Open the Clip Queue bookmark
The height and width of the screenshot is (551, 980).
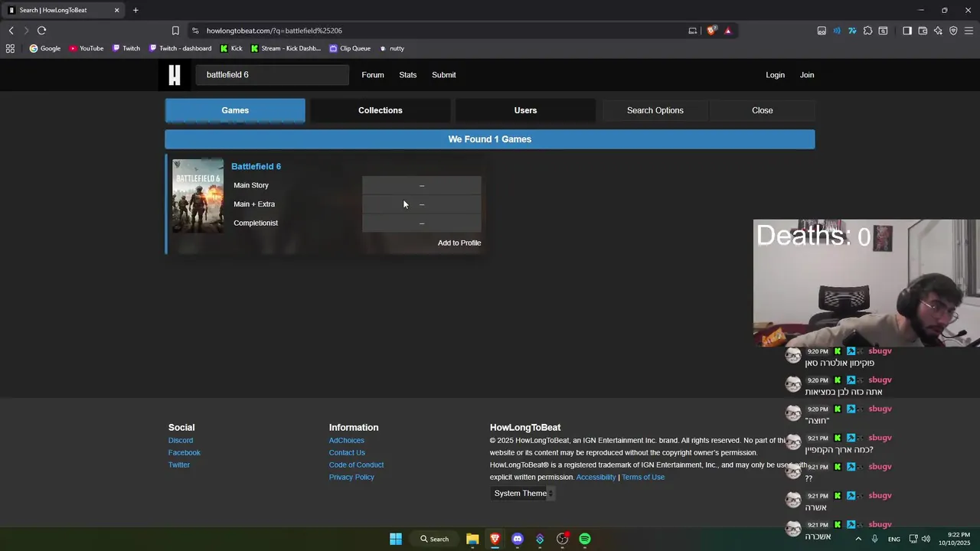tap(350, 48)
